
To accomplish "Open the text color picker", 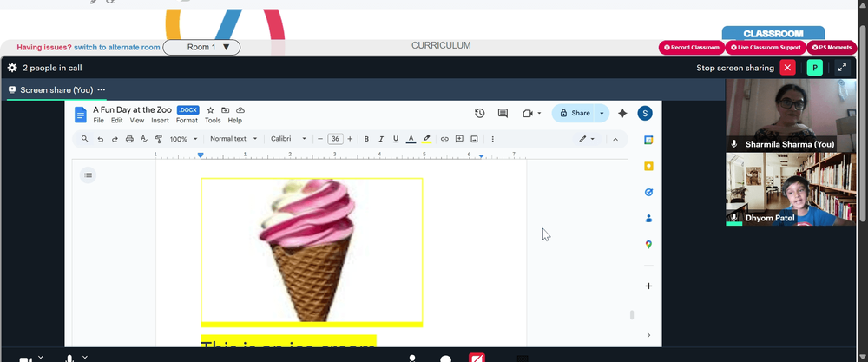I will (x=411, y=139).
